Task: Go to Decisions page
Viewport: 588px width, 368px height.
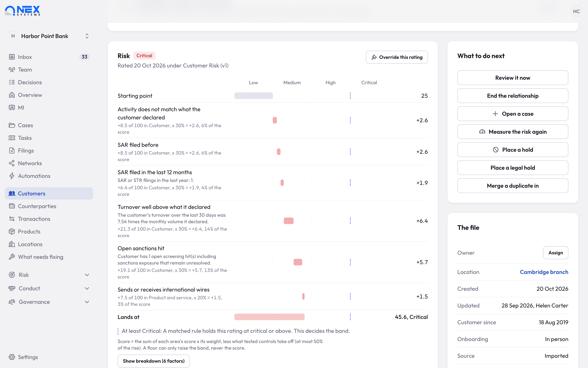Action: (49, 82)
